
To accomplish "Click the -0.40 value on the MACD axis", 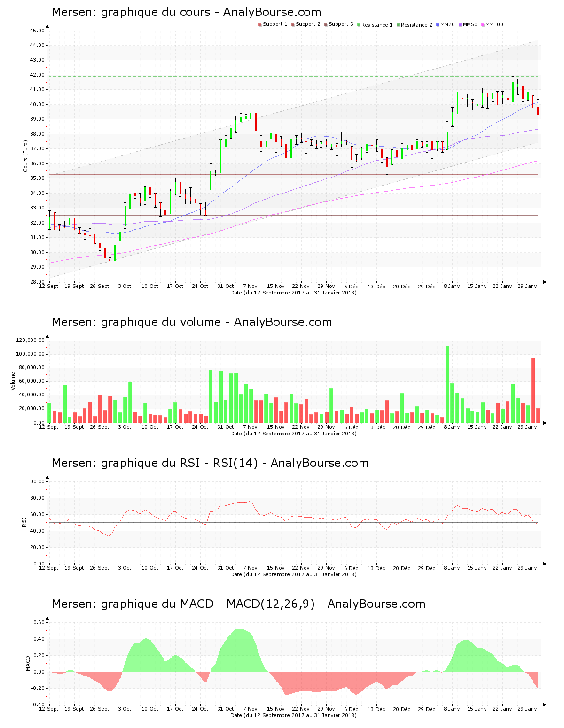I will (x=38, y=705).
